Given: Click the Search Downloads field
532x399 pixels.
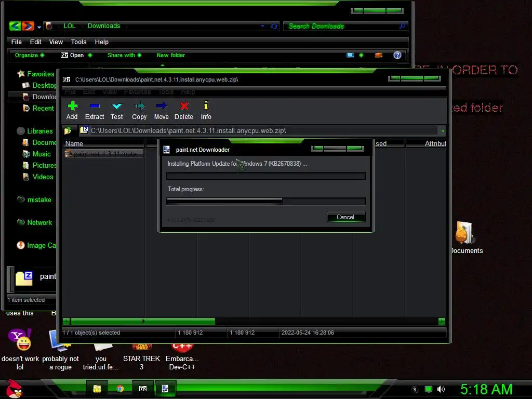Looking at the screenshot, I should [x=345, y=26].
